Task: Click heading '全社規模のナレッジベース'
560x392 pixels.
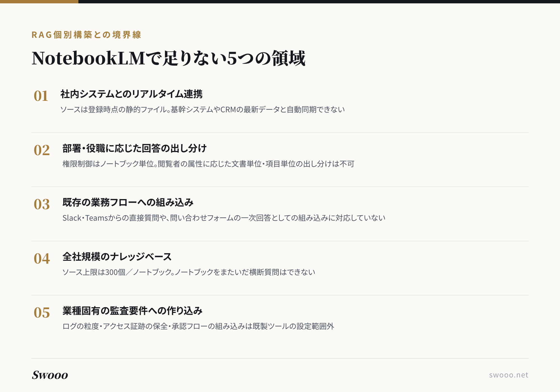Action: [x=117, y=257]
